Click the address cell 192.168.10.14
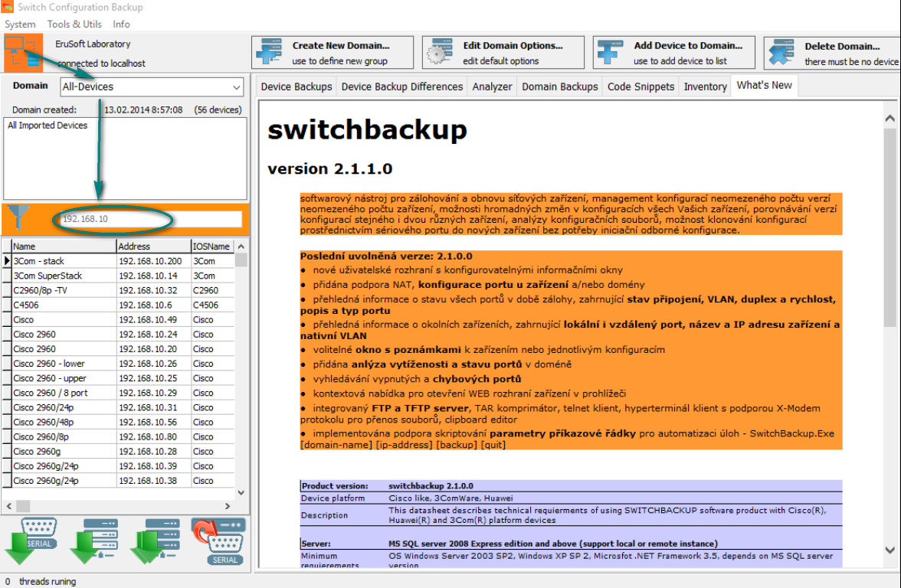Viewport: 901px width, 588px height. [x=153, y=276]
